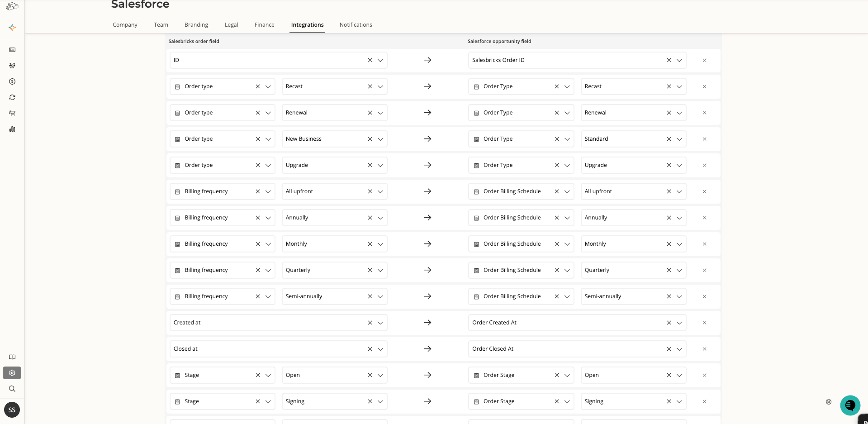Open the teal chat support widget
Viewport: 868px width, 424px height.
(x=850, y=405)
